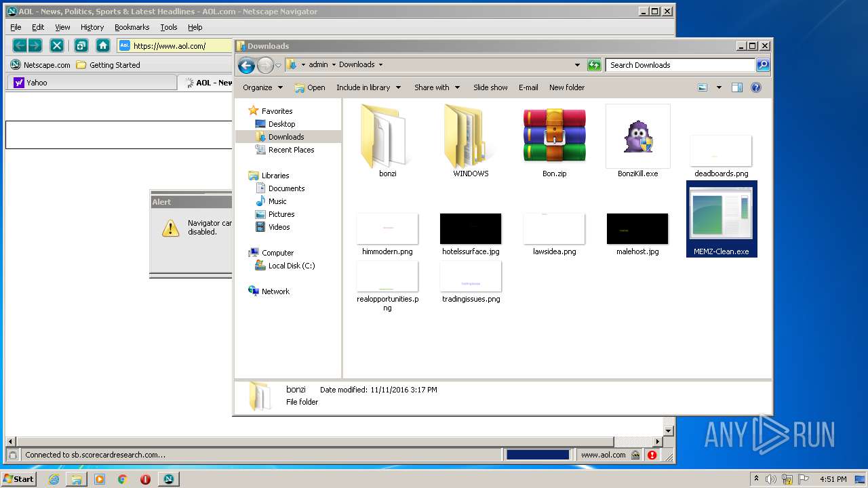Screen dimensions: 868x488
Task: Show the preview pane in Explorer
Action: [737, 87]
